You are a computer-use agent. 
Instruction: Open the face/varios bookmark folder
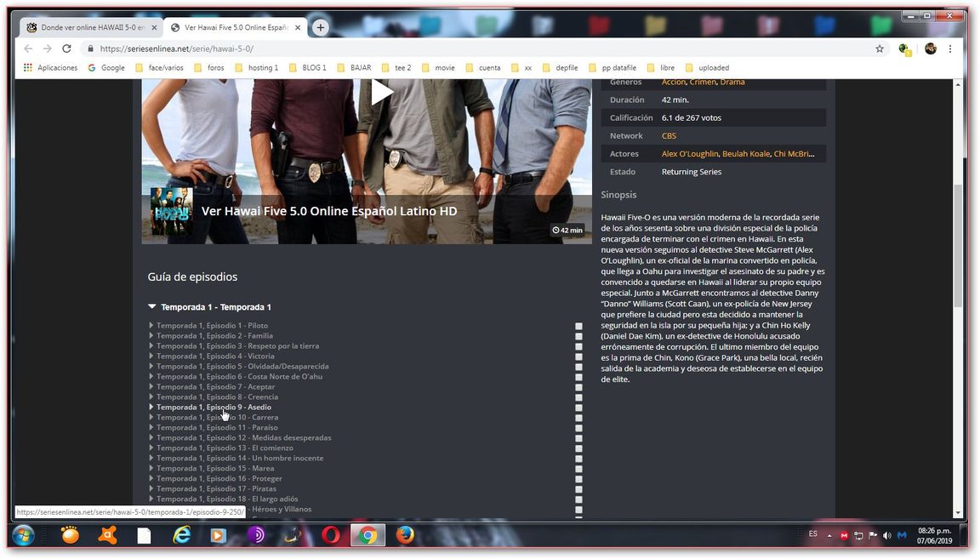pyautogui.click(x=159, y=67)
